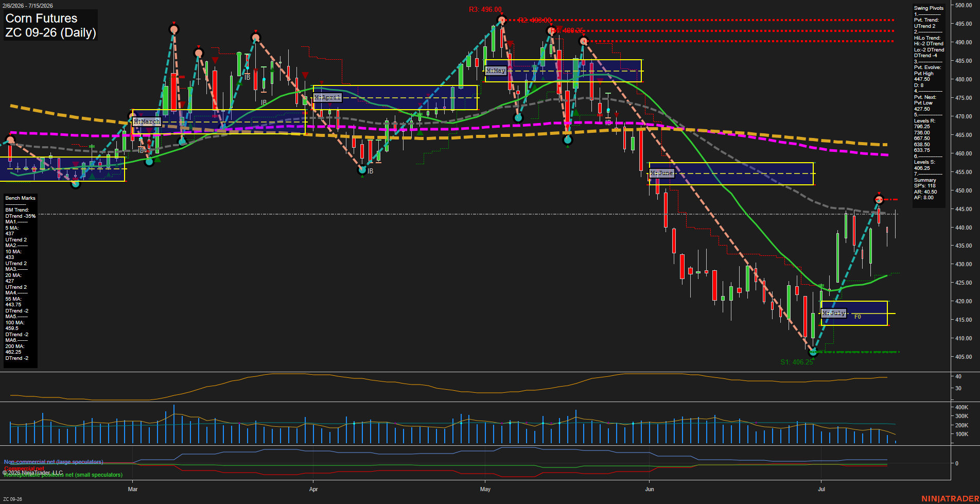The height and width of the screenshot is (504, 980).
Task: Click the 'Corn Futures' chart title
Action: point(41,19)
